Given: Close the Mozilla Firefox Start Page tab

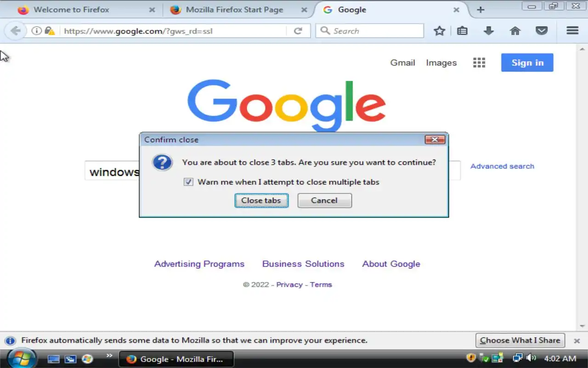Looking at the screenshot, I should coord(304,10).
